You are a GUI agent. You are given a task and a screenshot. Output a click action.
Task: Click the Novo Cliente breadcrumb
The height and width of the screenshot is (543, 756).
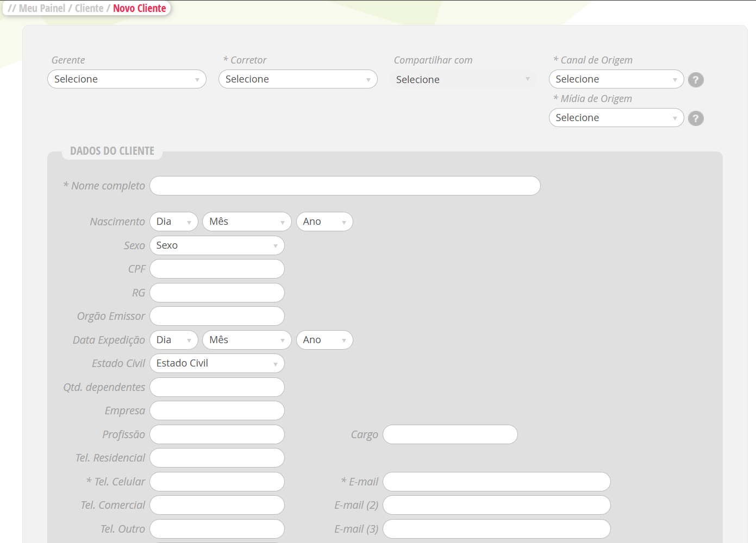click(x=140, y=8)
